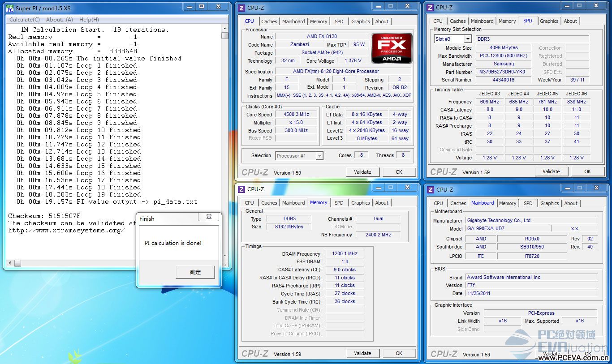Image resolution: width=612 pixels, height=364 pixels.
Task: Open the Help(H) menu in Super PI
Action: (89, 20)
